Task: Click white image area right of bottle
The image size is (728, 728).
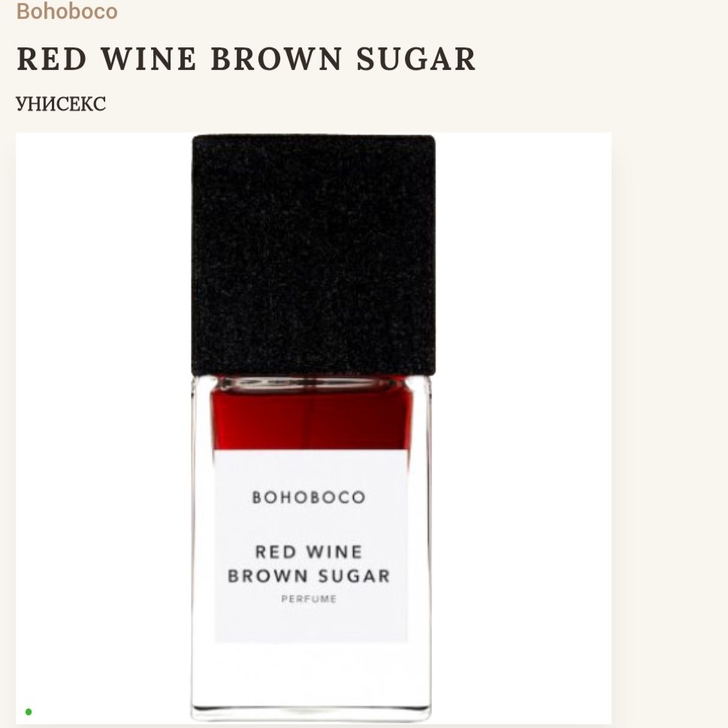Action: (523, 428)
